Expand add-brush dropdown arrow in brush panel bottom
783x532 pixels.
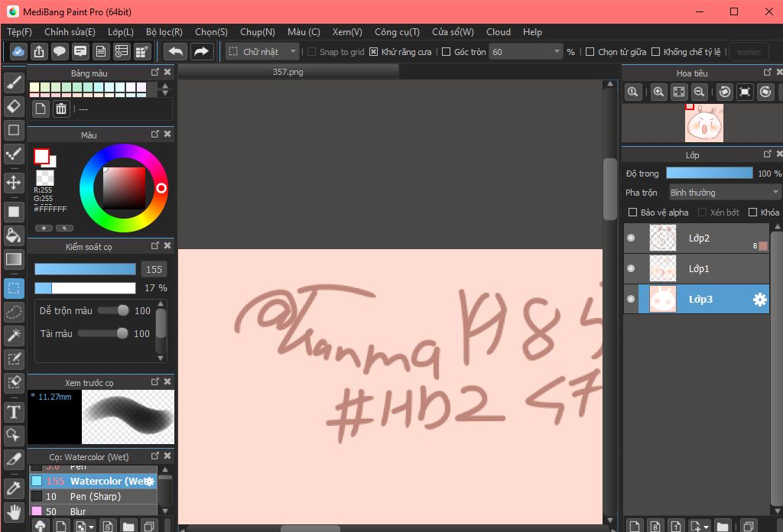click(x=91, y=527)
